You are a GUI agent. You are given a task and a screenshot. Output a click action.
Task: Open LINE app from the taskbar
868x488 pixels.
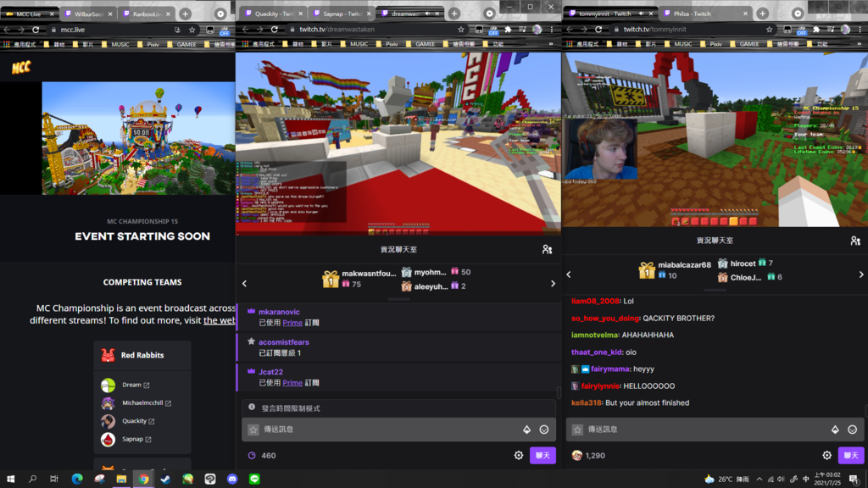point(254,480)
